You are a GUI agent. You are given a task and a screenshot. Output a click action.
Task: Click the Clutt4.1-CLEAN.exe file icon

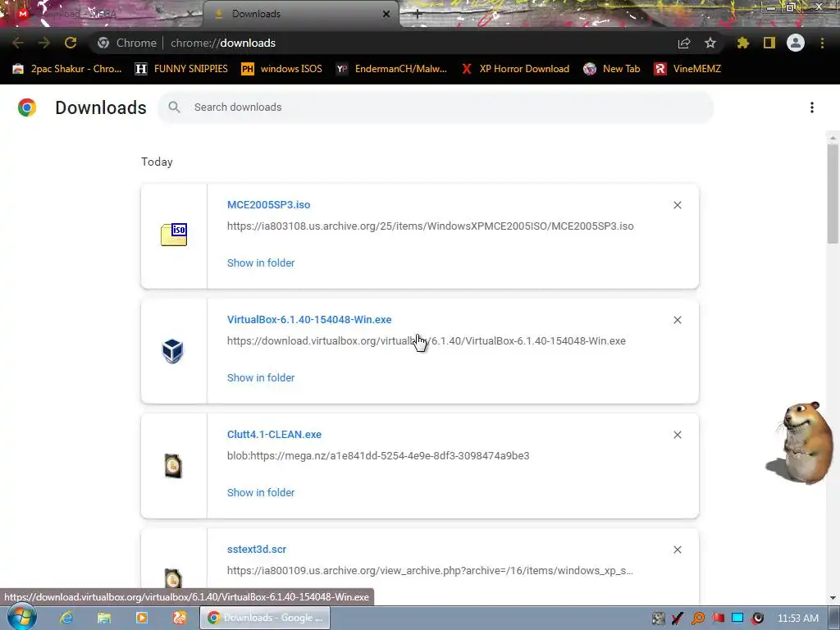tap(173, 466)
